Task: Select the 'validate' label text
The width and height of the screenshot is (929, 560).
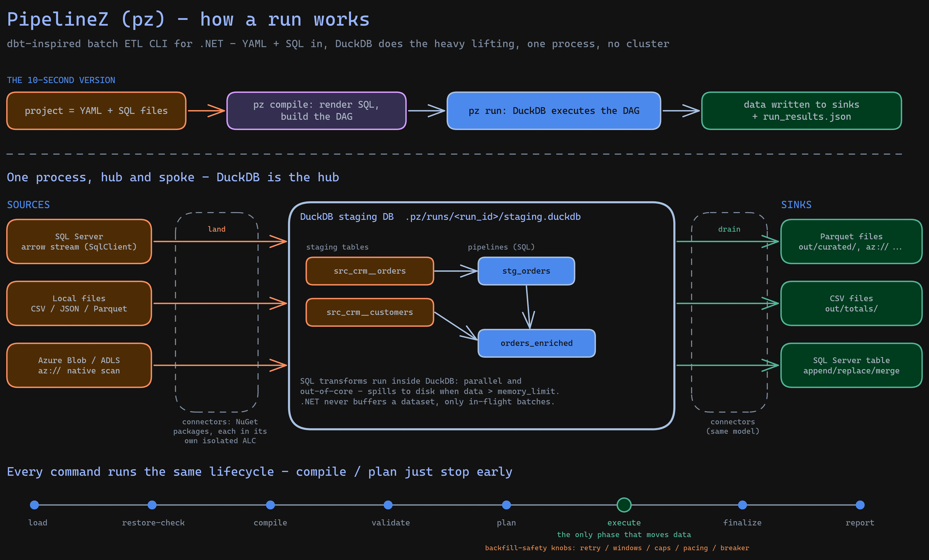Action: (391, 523)
